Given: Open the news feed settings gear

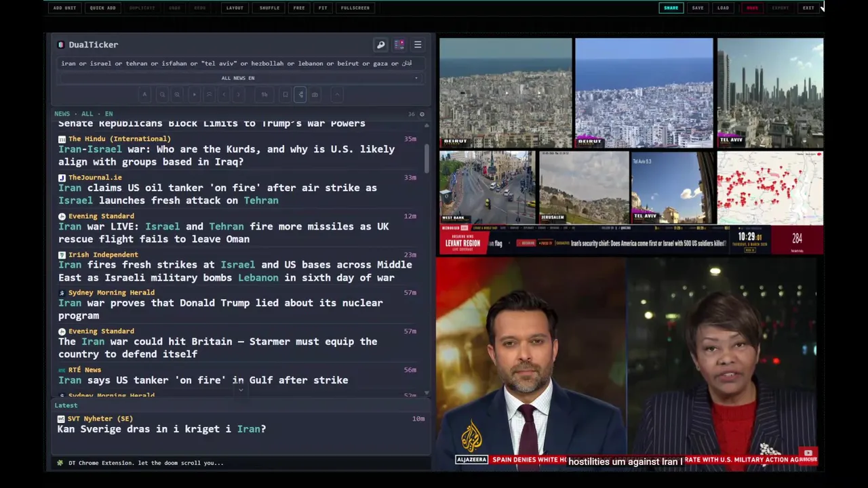Looking at the screenshot, I should pyautogui.click(x=422, y=114).
